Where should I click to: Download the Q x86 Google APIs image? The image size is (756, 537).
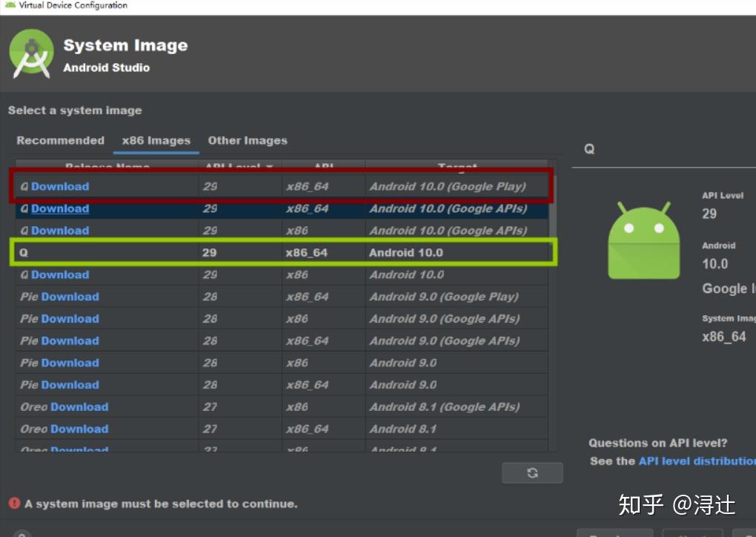(x=59, y=231)
